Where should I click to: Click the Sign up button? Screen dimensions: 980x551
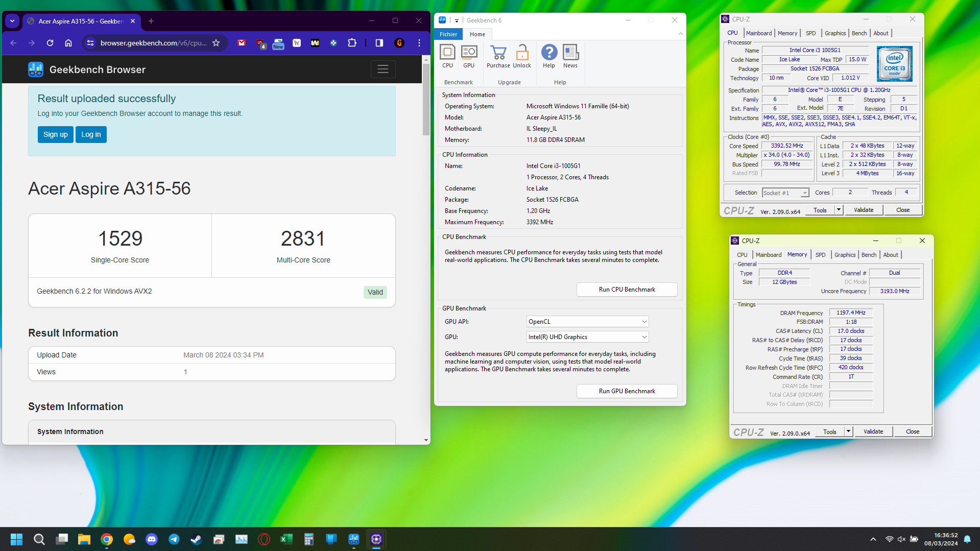click(x=56, y=134)
